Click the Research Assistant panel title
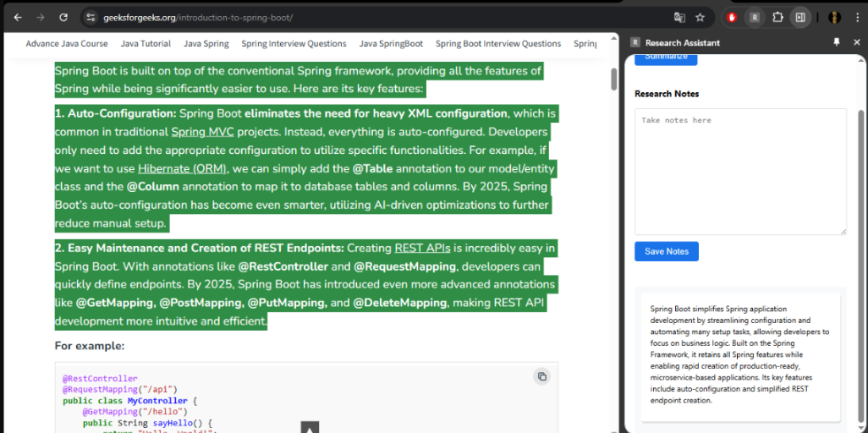The height and width of the screenshot is (433, 868). [x=683, y=42]
